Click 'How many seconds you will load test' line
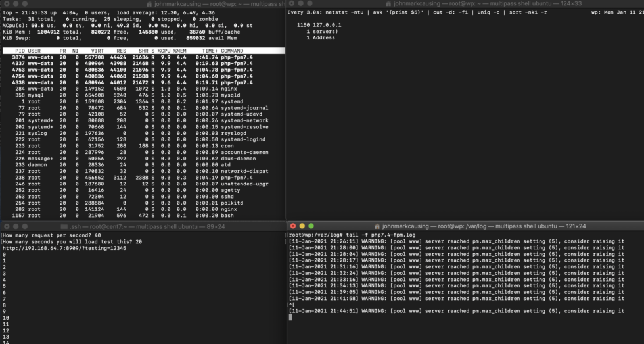644x344 pixels. (x=72, y=242)
